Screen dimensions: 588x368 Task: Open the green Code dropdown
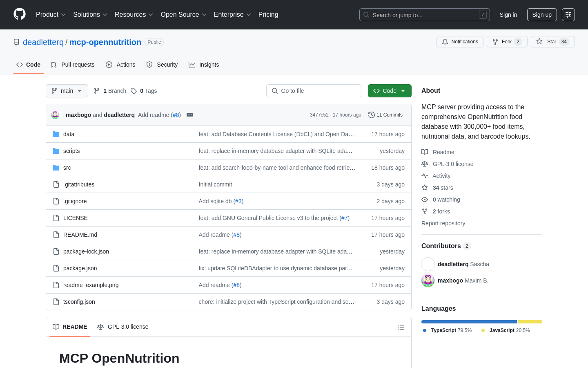pos(390,91)
